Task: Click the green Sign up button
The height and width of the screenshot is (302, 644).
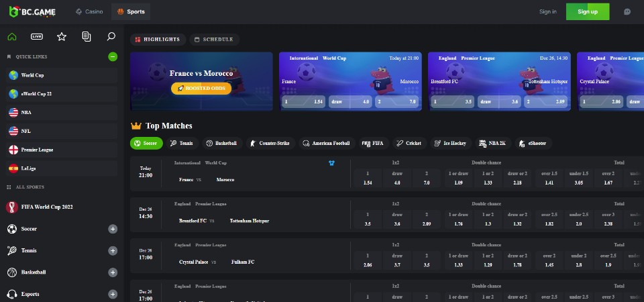Action: pyautogui.click(x=588, y=11)
